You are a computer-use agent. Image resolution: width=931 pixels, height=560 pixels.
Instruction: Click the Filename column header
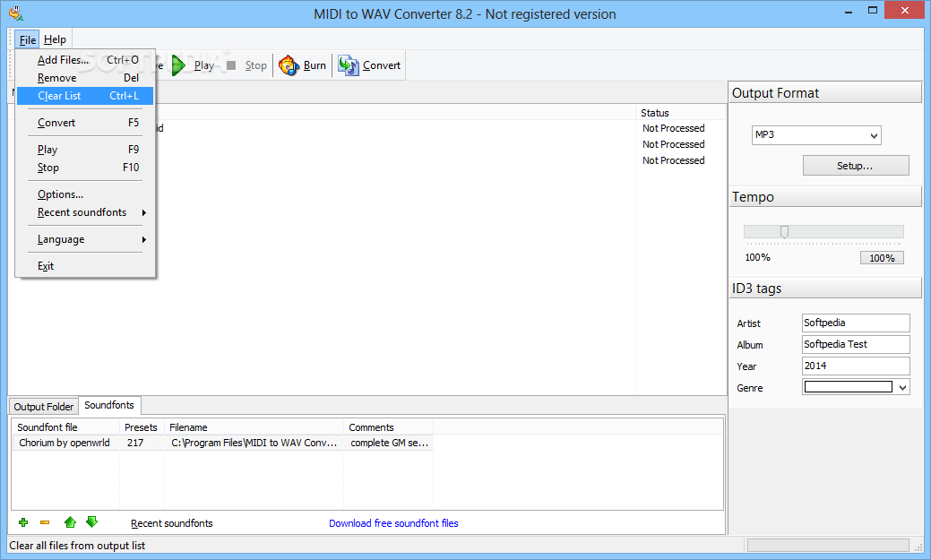coord(254,427)
